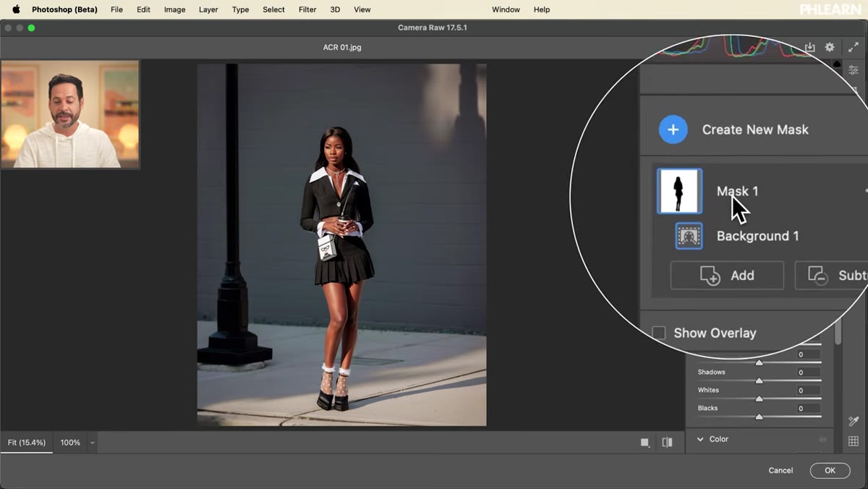
Task: Click the mask panel vertical scrollbar
Action: (x=838, y=333)
